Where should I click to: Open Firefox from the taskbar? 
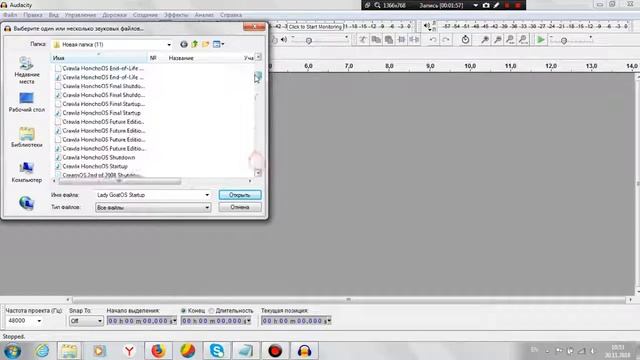pyautogui.click(x=158, y=351)
